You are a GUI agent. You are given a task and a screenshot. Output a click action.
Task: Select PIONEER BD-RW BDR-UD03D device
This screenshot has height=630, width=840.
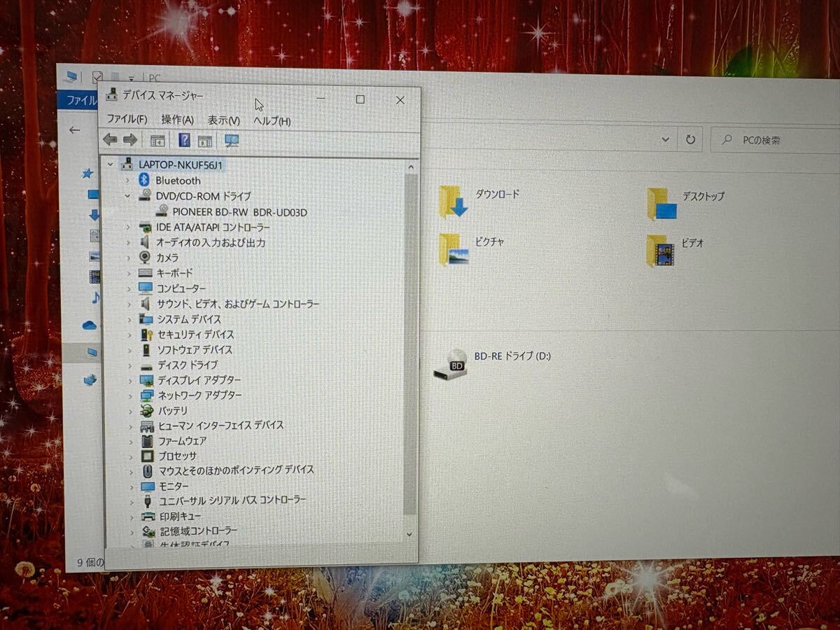(240, 212)
